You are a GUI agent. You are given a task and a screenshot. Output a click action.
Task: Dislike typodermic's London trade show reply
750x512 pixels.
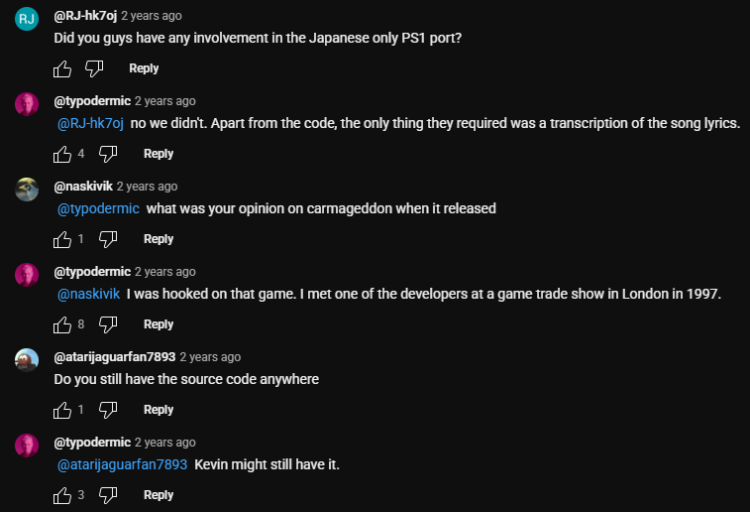[109, 324]
